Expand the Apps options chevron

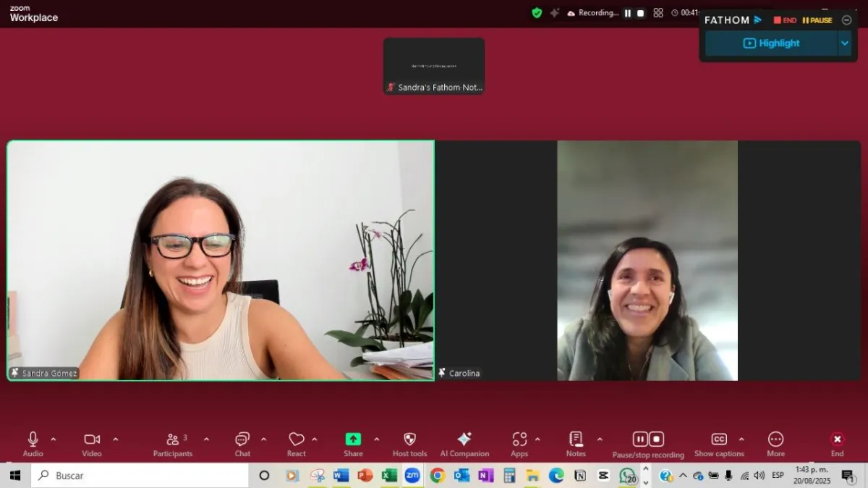pyautogui.click(x=537, y=439)
